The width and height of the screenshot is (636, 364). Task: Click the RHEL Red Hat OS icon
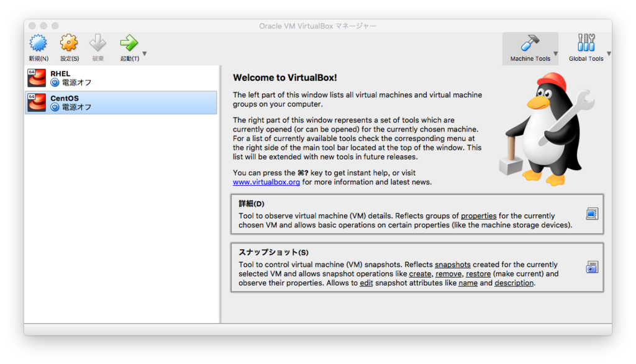(37, 78)
